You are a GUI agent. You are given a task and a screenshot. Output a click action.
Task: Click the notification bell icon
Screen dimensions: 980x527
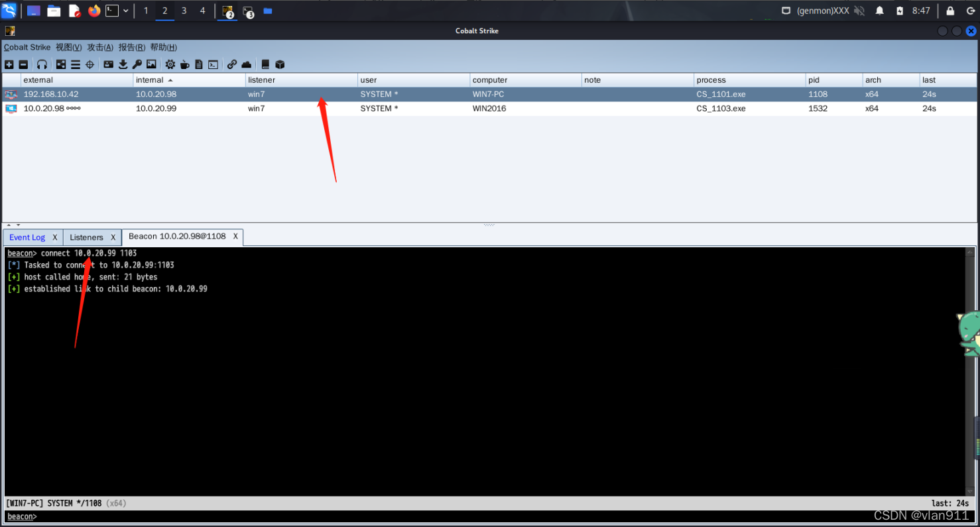coord(880,11)
